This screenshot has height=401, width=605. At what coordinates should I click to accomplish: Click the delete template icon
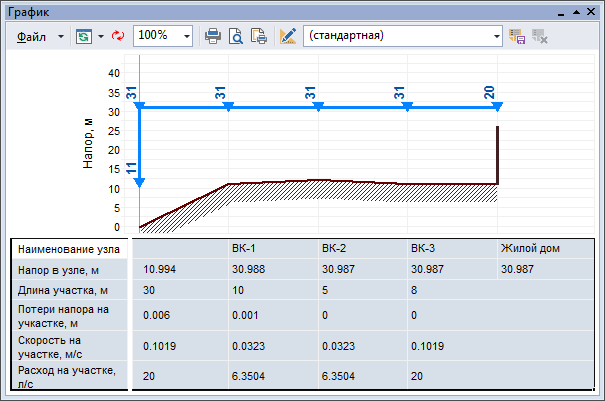point(540,35)
